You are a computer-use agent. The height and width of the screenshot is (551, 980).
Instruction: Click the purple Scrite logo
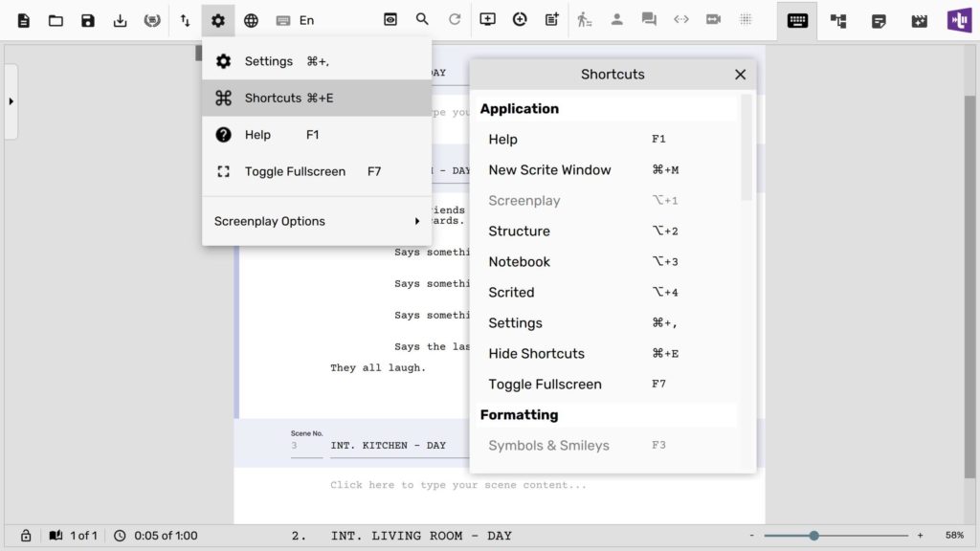click(958, 19)
